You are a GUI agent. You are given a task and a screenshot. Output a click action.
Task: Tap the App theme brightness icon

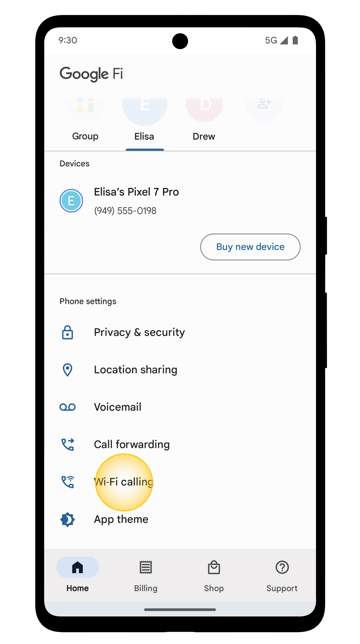coord(67,520)
